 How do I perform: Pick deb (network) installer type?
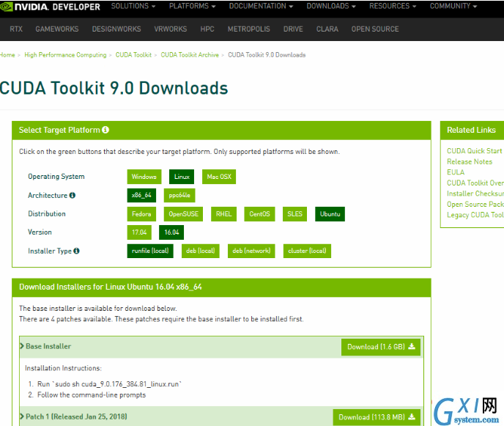click(x=251, y=251)
